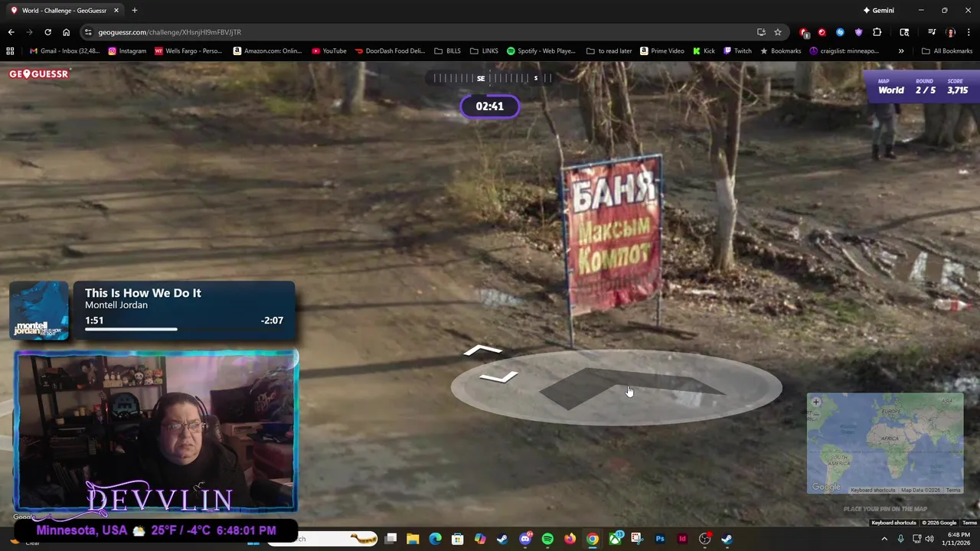980x551 pixels.
Task: Open the Kick bookmark
Action: click(704, 51)
